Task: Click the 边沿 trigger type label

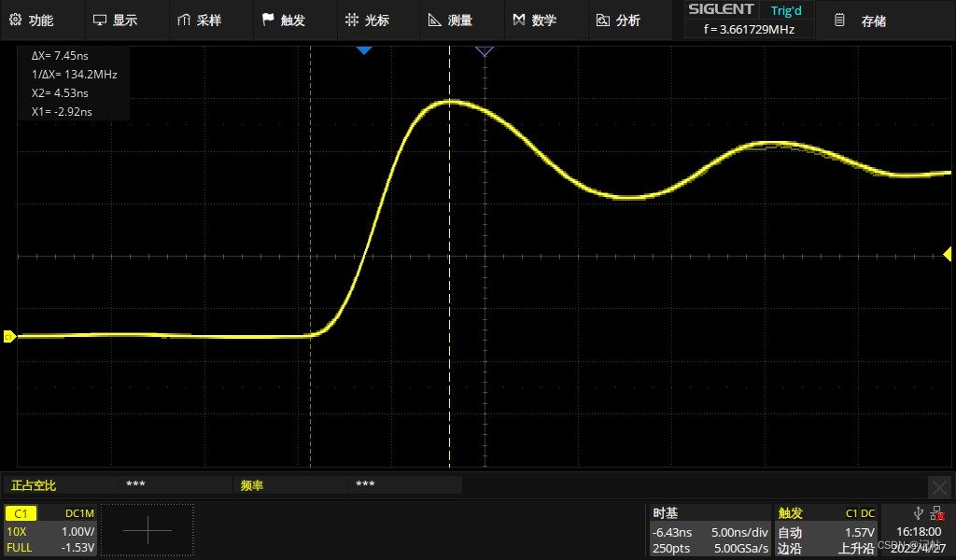Action: tap(790, 549)
